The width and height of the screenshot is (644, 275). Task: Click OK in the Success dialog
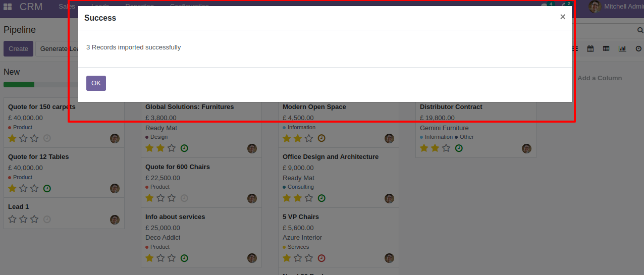click(96, 83)
